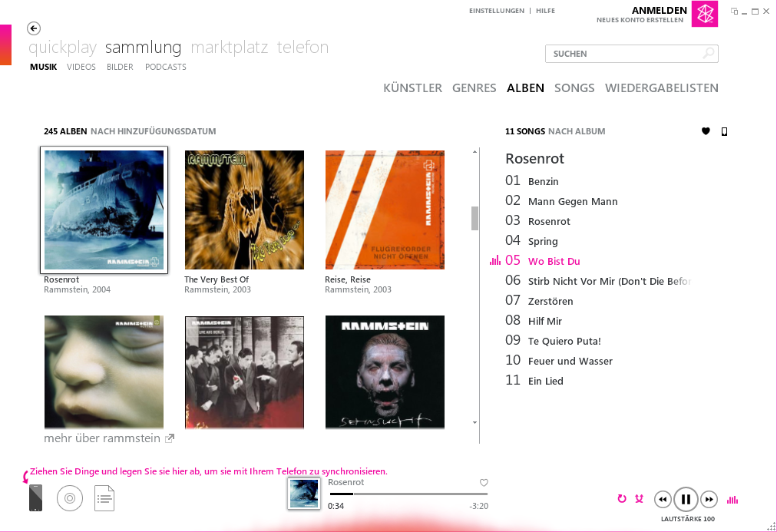Switch to the VIDEOS subtab
This screenshot has width=777, height=532.
(81, 67)
